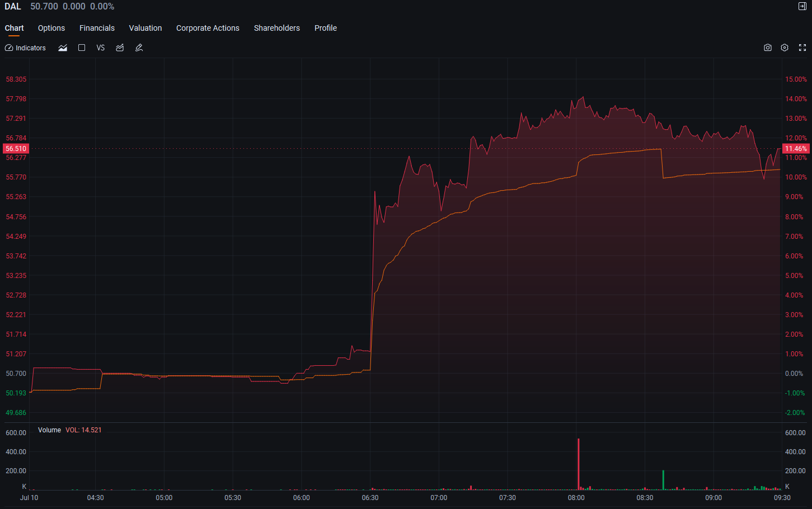Select the drawing pencil tool
Screen dimensions: 812x509
pos(139,48)
